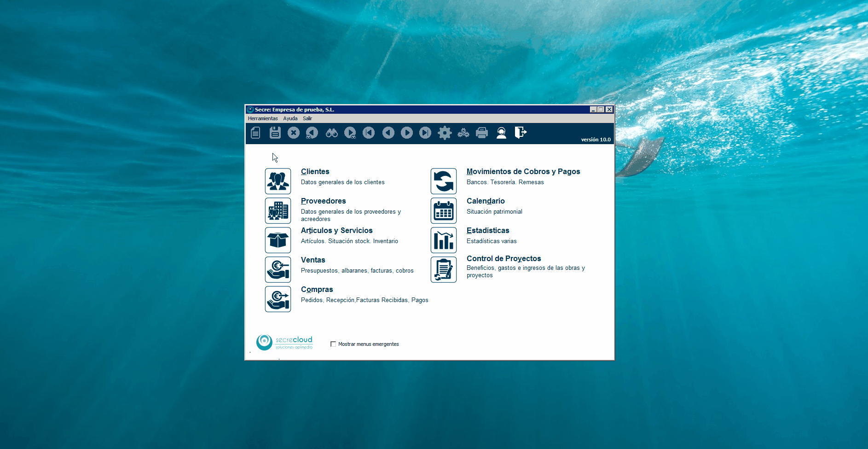The width and height of the screenshot is (868, 449).
Task: Enable the Mostrar menus emergentes checkbox
Action: click(x=333, y=344)
